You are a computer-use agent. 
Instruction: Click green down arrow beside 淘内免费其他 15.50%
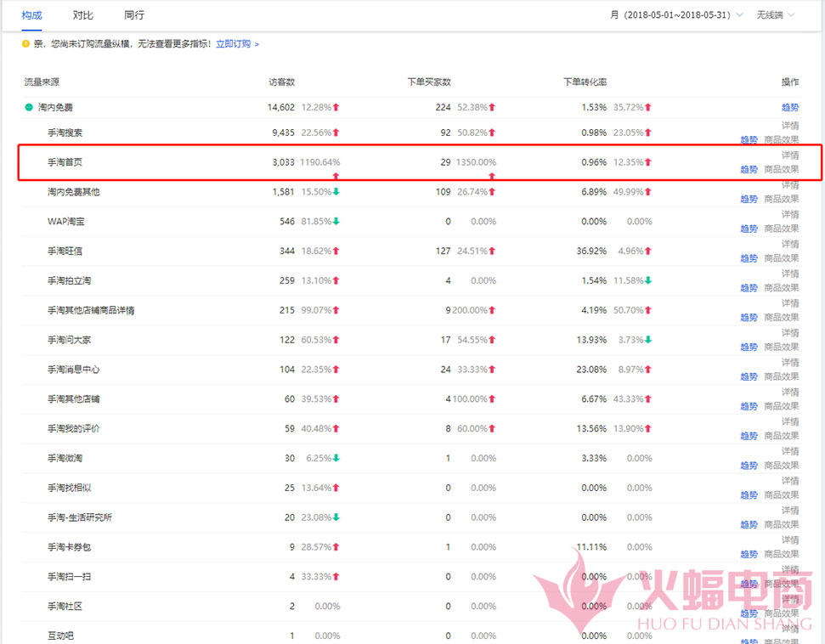pos(336,194)
